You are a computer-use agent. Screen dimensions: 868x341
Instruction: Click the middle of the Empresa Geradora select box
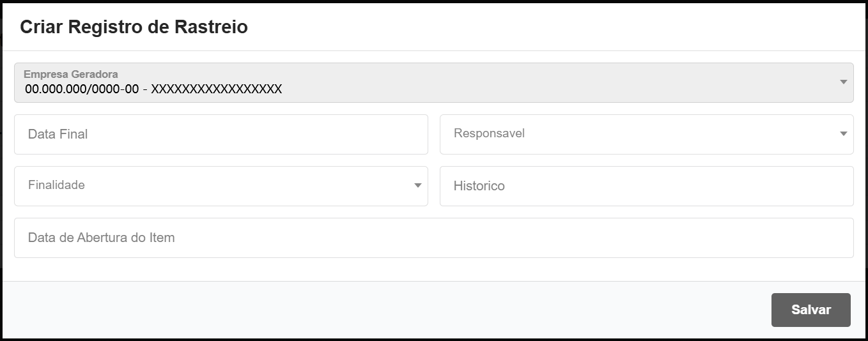[433, 82]
